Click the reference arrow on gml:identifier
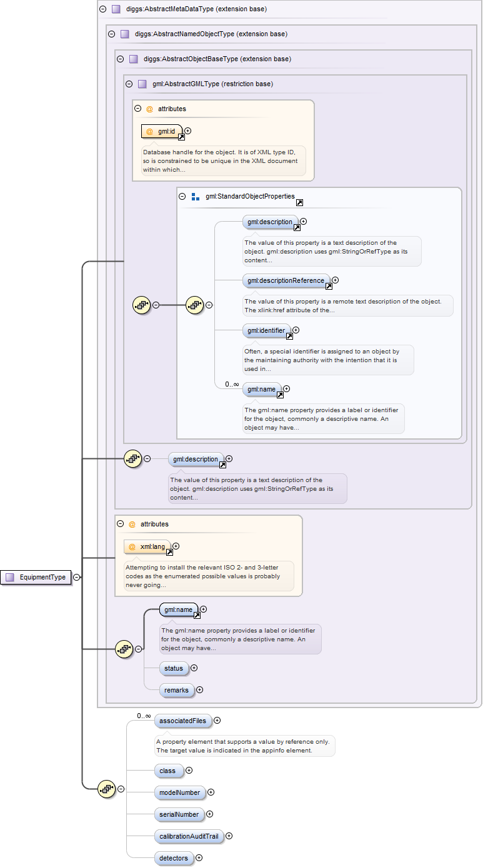This screenshot has width=483, height=868. click(x=289, y=336)
